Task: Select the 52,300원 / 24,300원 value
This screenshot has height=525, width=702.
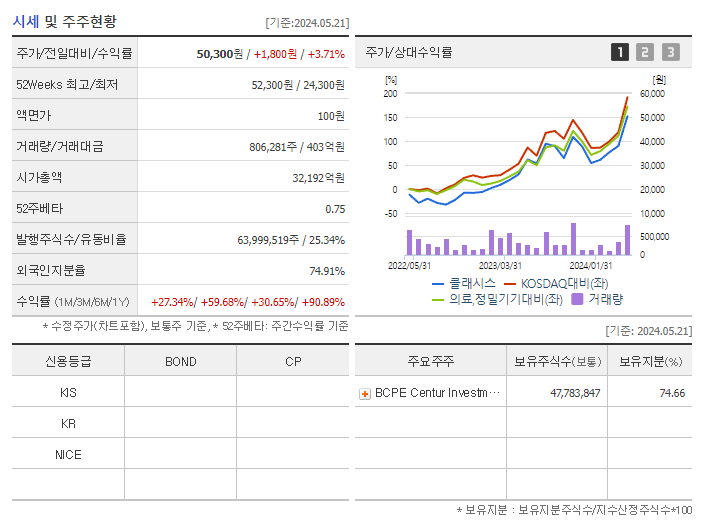Action: (x=298, y=85)
